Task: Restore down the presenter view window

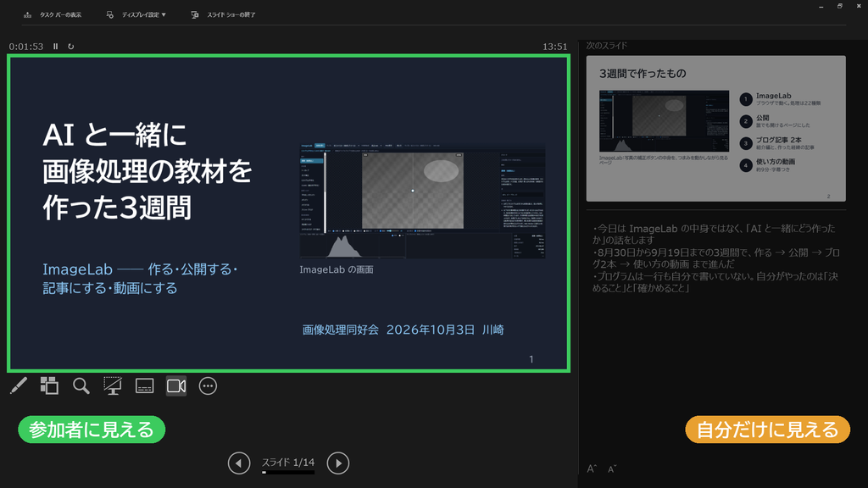Action: coord(840,6)
